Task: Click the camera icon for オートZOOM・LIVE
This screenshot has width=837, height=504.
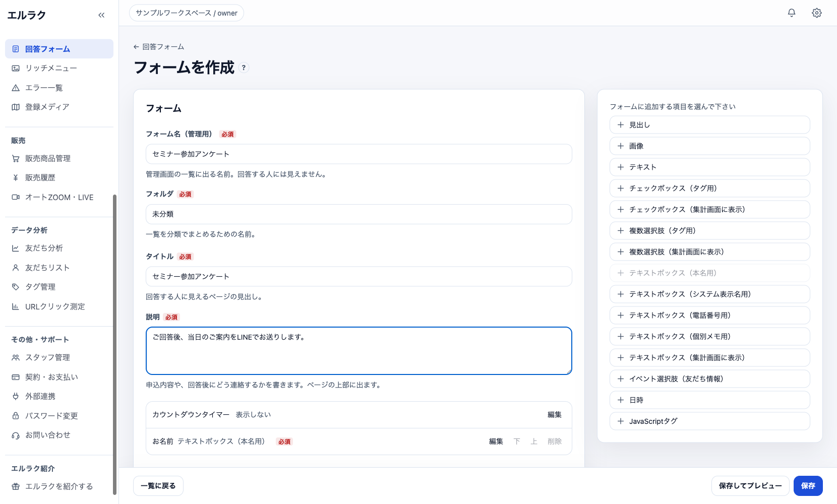Action: tap(16, 197)
